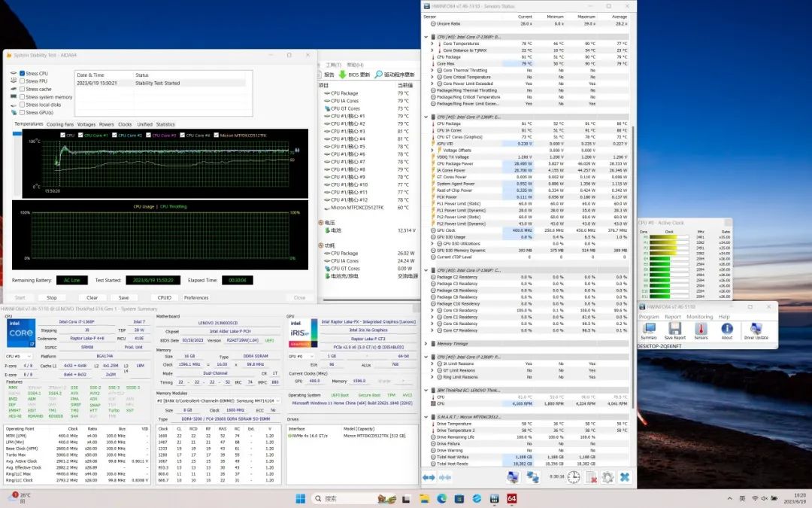Screen dimensions: 812x508
Task: Open the memory module selection dropdown
Action: point(217,400)
